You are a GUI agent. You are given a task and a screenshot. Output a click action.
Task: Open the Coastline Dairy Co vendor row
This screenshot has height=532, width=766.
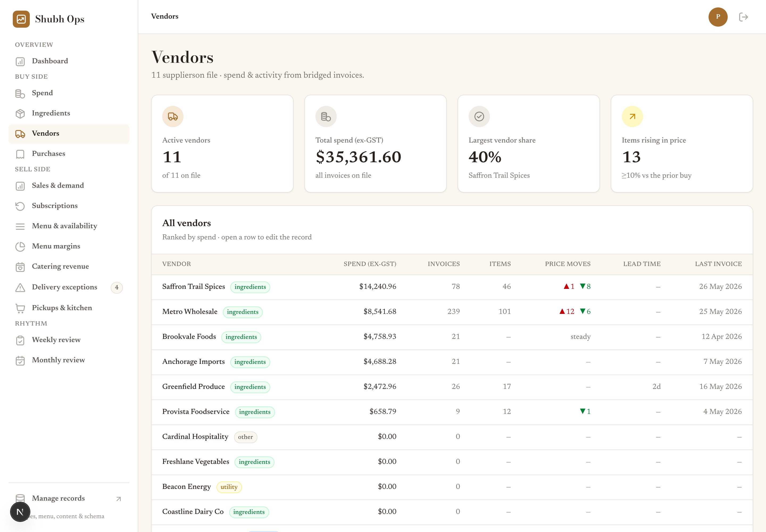pos(452,512)
